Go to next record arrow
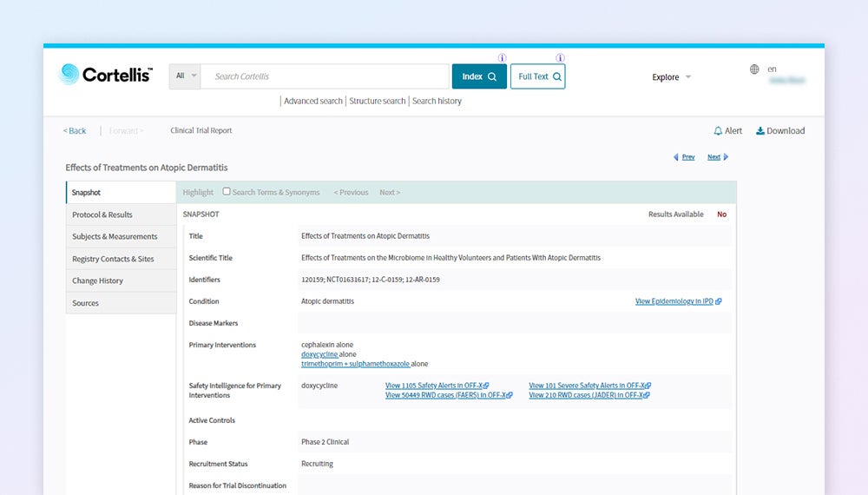 (726, 157)
